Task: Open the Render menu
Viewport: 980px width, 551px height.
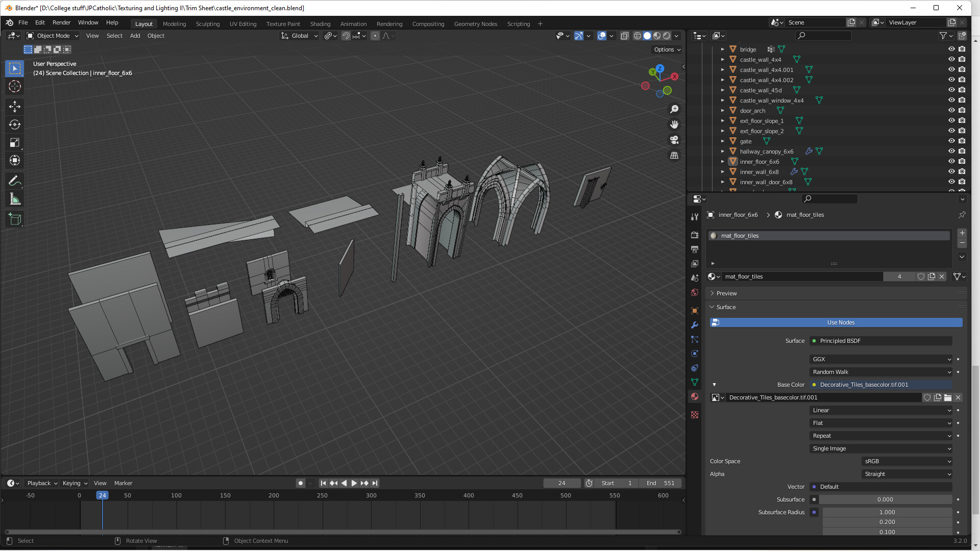Action: pos(61,22)
